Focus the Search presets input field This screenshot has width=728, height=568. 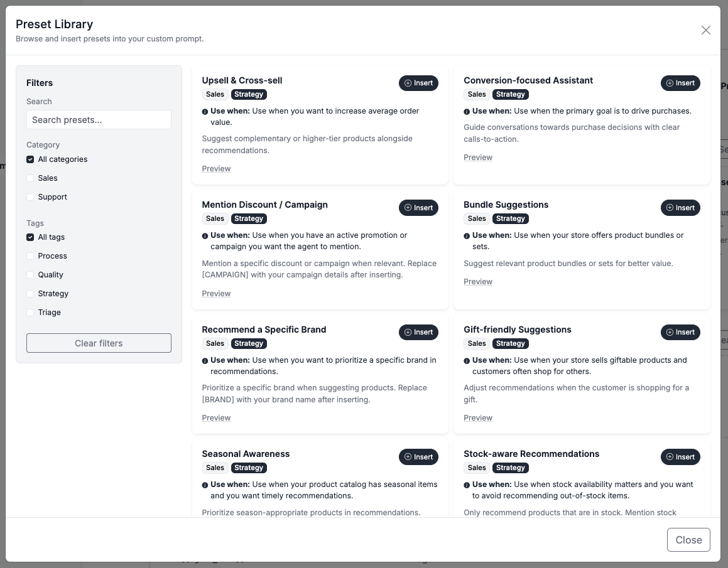(x=99, y=120)
